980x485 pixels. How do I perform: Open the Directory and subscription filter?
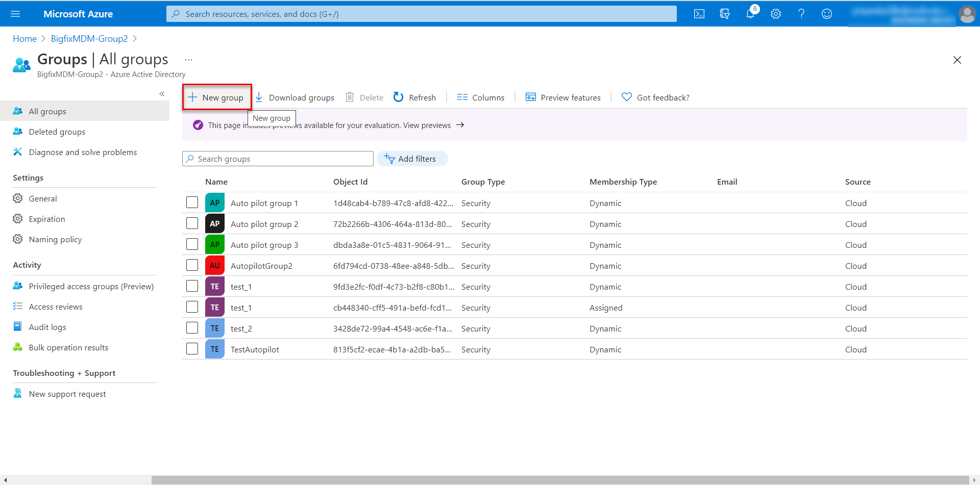725,14
